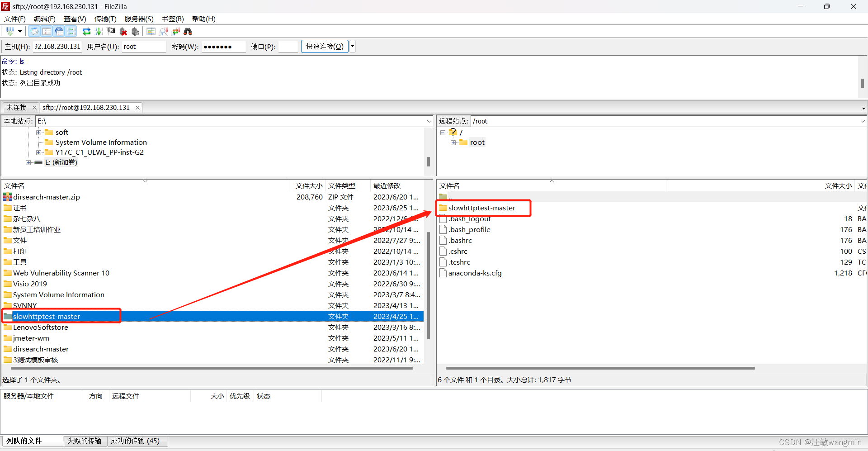
Task: Toggle the message log display
Action: click(x=35, y=31)
